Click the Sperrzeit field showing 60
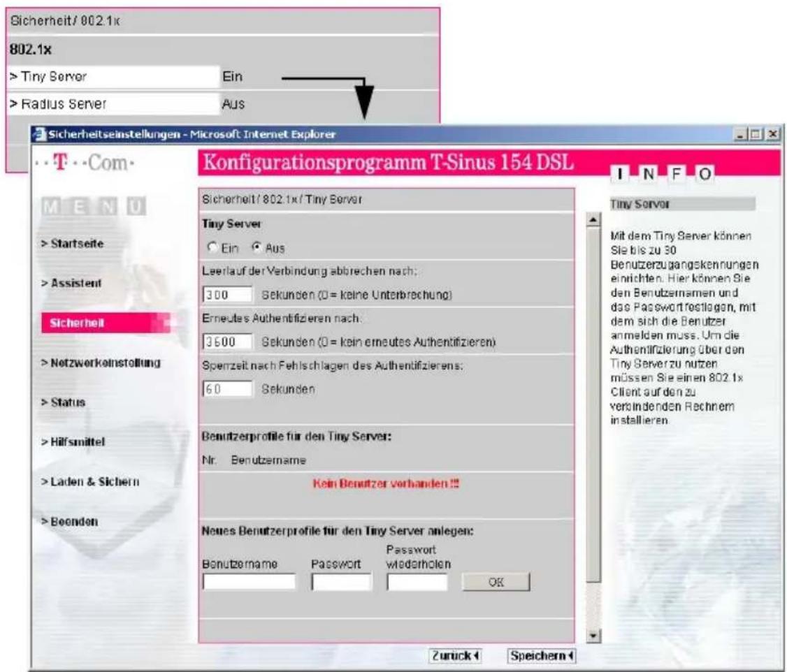 click(x=227, y=388)
